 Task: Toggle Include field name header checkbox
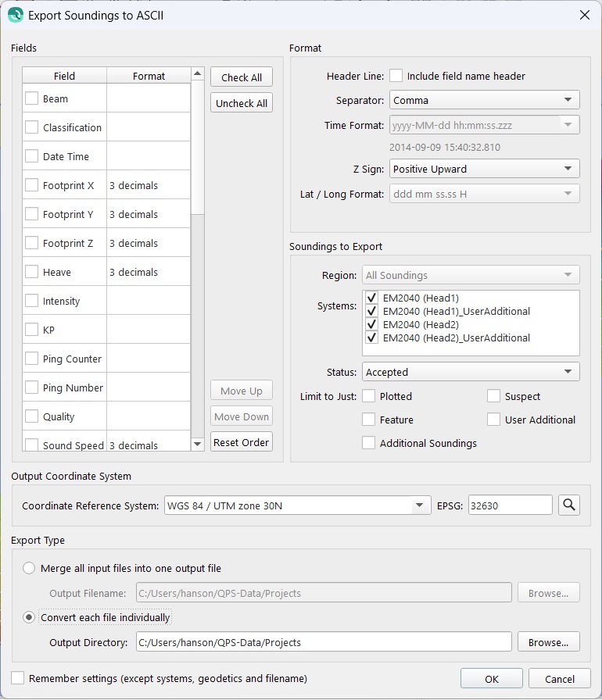pyautogui.click(x=396, y=76)
